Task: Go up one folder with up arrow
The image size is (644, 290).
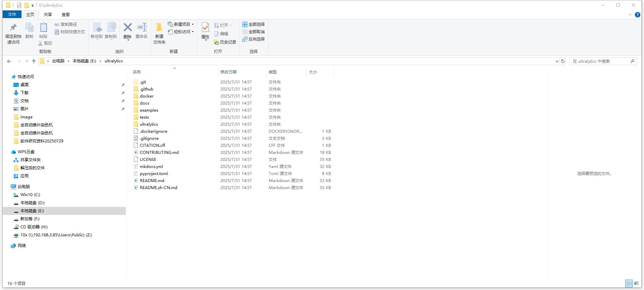Action: 34,61
